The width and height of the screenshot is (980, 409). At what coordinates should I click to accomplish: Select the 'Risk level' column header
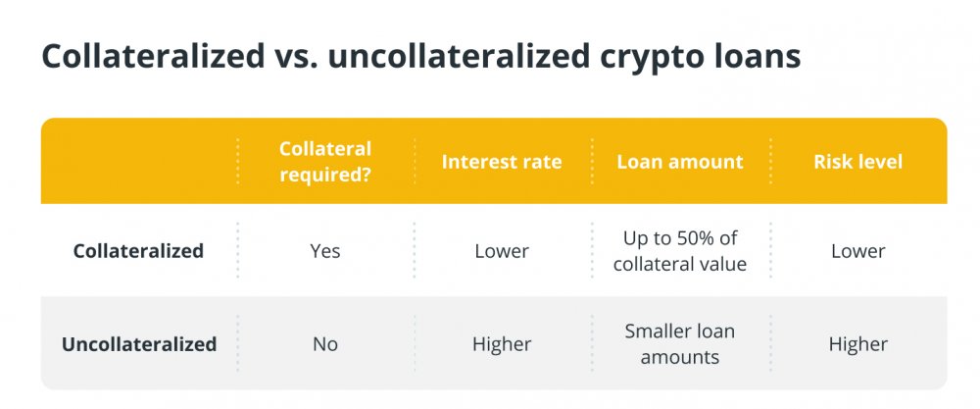pos(858,162)
